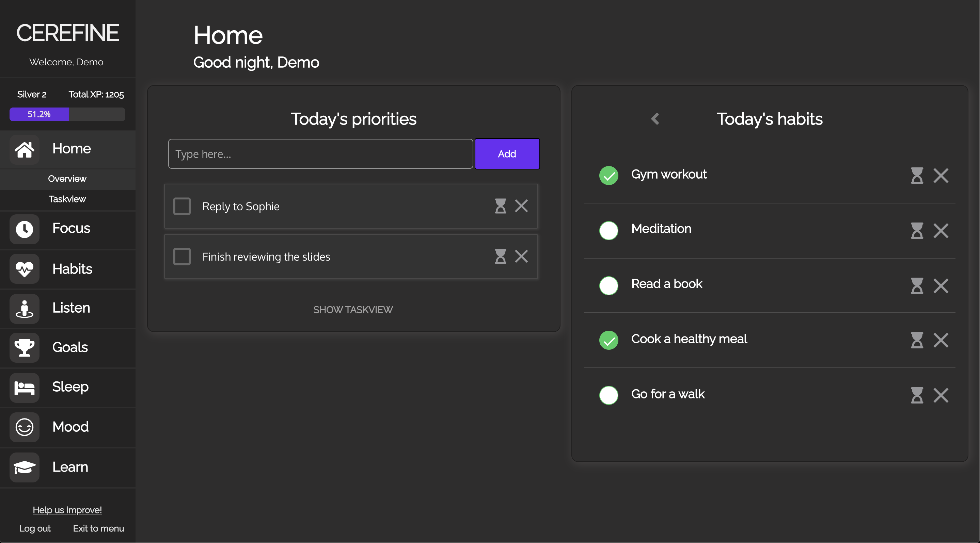Click Exit to menu
The height and width of the screenshot is (543, 980).
coord(98,529)
